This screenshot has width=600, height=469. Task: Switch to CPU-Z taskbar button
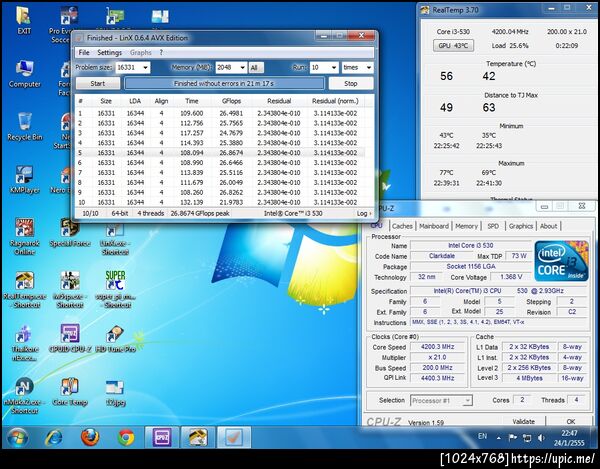coord(162,437)
